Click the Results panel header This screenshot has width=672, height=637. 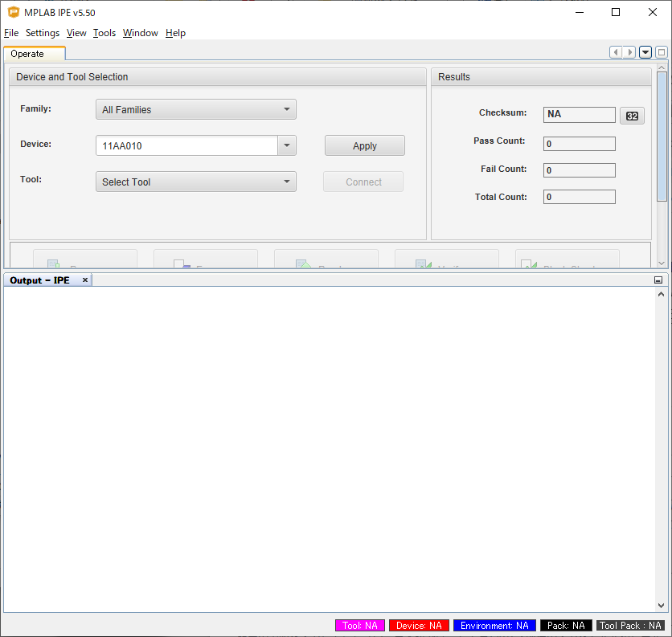(x=541, y=77)
